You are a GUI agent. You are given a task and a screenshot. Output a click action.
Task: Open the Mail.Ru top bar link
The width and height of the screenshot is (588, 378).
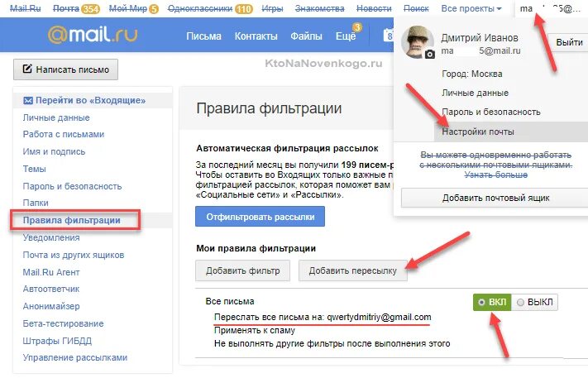pos(25,8)
